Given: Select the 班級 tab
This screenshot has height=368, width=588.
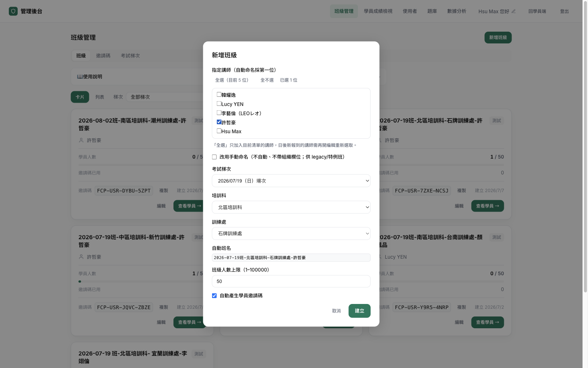Looking at the screenshot, I should point(81,56).
